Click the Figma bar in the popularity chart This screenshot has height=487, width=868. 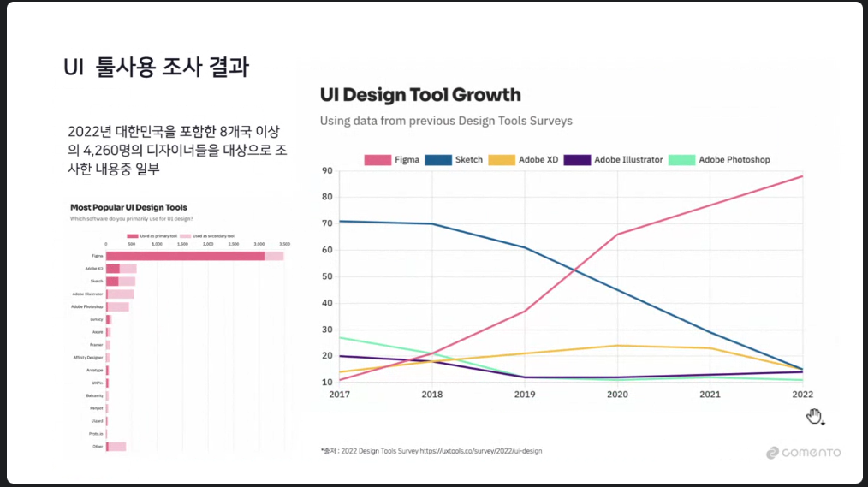[x=195, y=256]
